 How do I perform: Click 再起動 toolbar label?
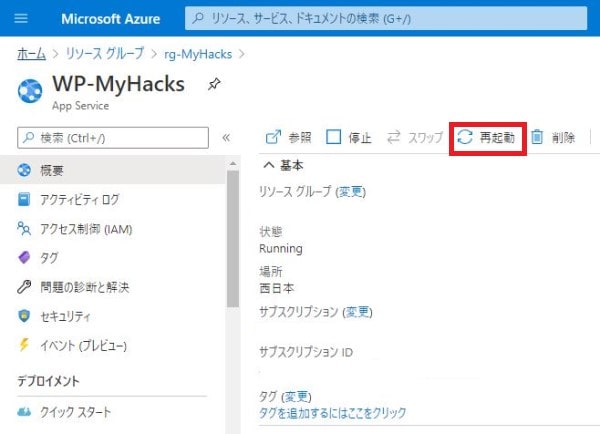497,137
